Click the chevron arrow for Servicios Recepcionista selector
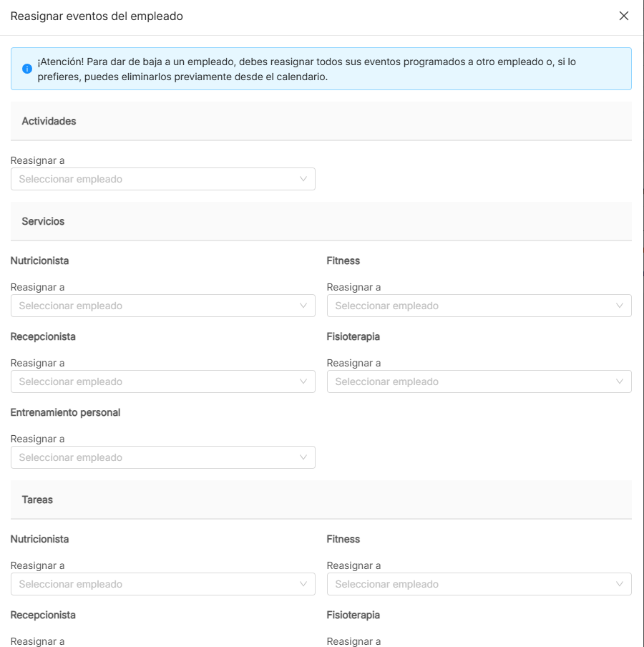The height and width of the screenshot is (647, 644). point(303,381)
